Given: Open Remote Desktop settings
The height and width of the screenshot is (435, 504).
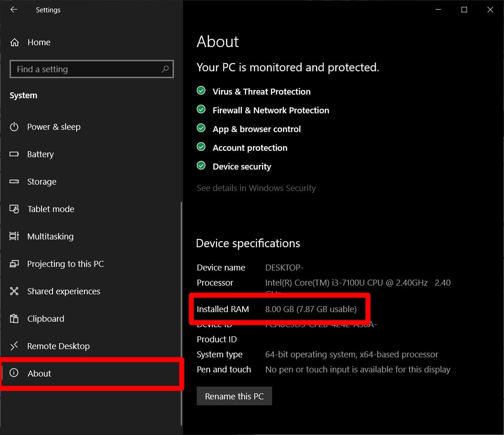Looking at the screenshot, I should [x=91, y=346].
